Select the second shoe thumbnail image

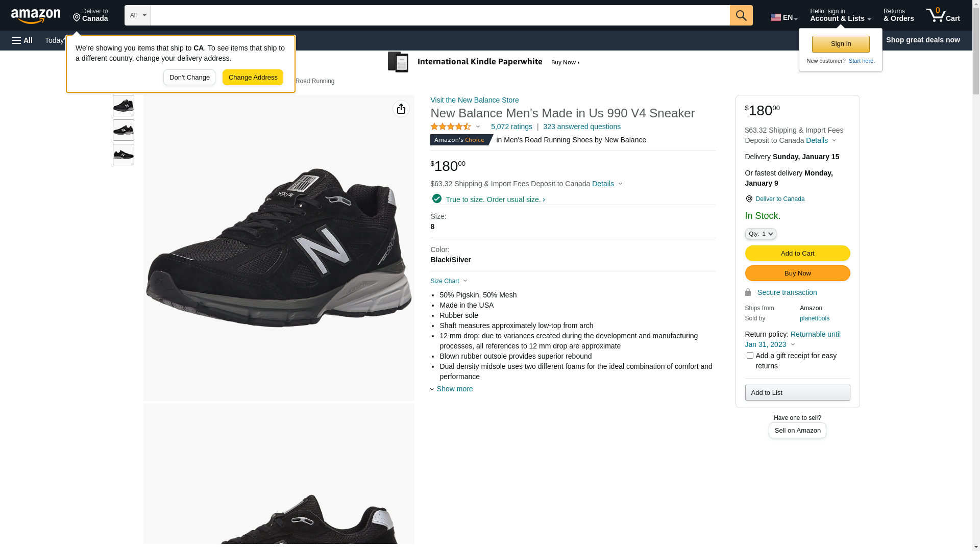point(124,130)
